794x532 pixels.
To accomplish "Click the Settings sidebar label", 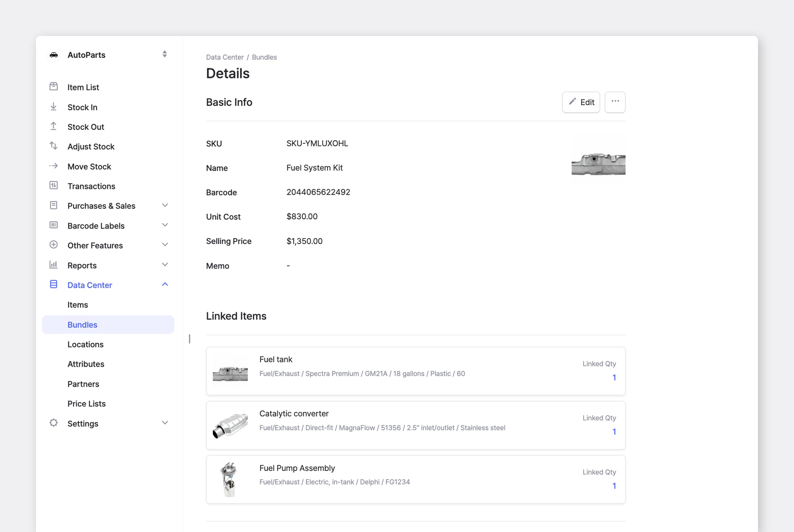I will 83,423.
